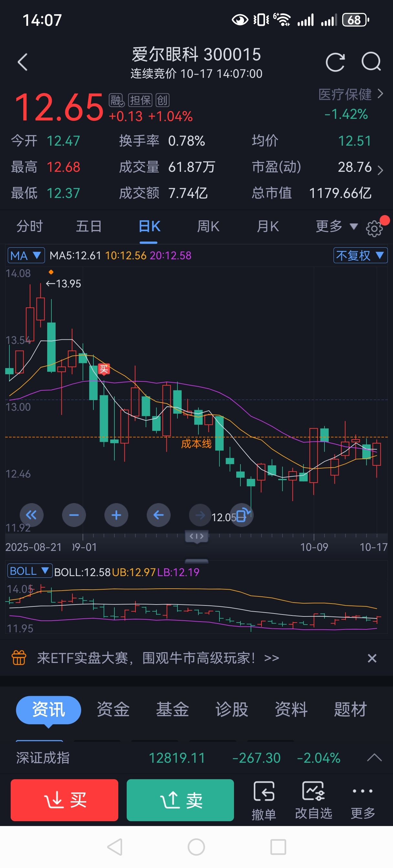Expand the 更多 chart period dropdown
Viewport: 393px width, 868px height.
336,226
